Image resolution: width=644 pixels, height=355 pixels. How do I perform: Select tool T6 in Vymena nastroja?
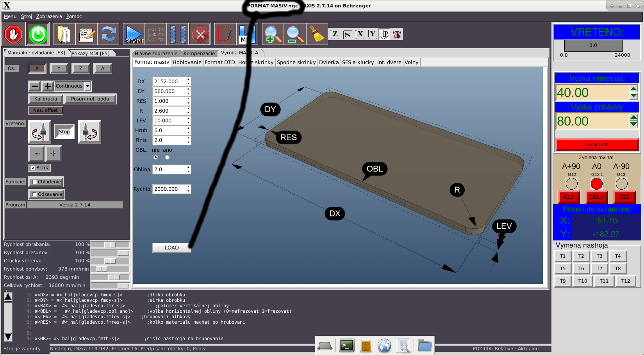pos(581,268)
